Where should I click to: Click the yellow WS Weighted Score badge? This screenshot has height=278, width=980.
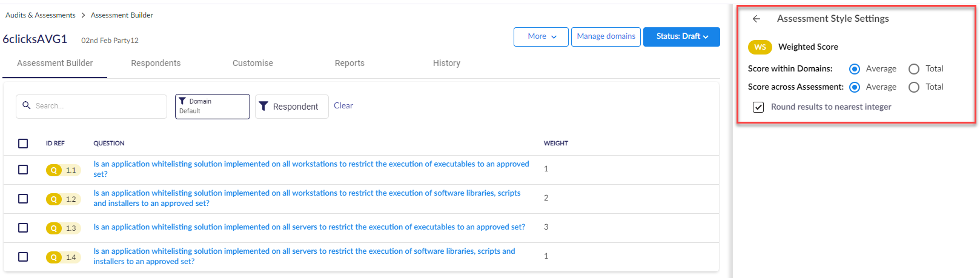point(760,47)
